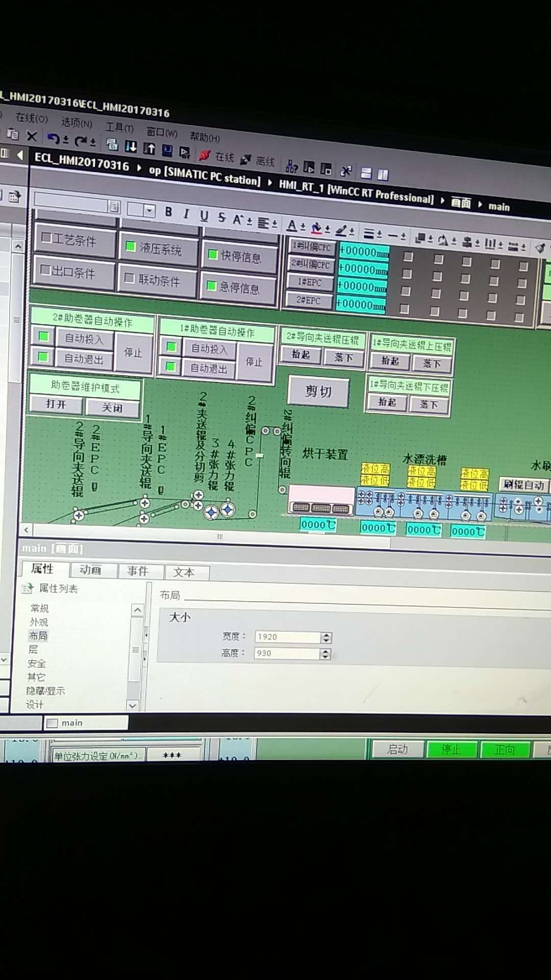
Task: Open the font size dropdown
Action: [149, 210]
